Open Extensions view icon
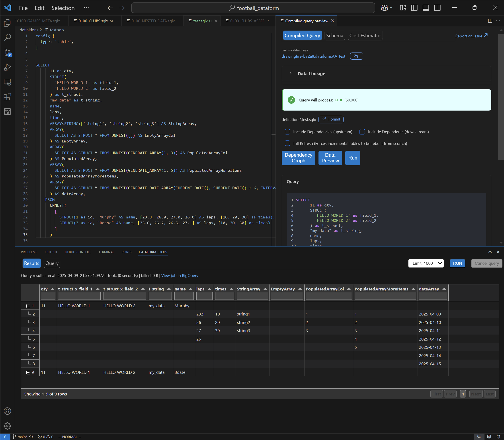504x440 pixels. (x=7, y=97)
